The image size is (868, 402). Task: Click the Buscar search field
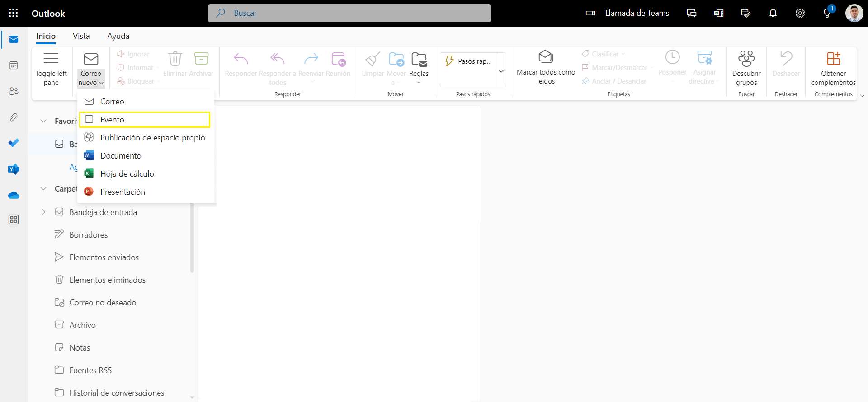click(349, 13)
